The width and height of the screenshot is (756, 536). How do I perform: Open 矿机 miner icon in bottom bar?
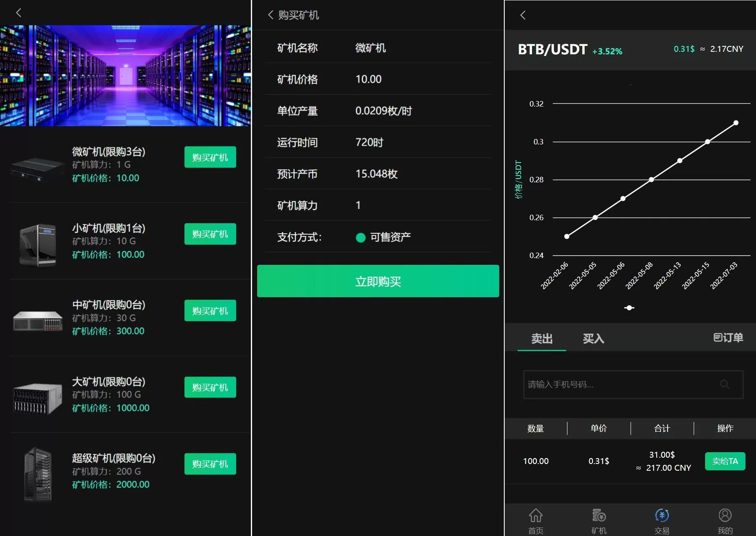599,521
